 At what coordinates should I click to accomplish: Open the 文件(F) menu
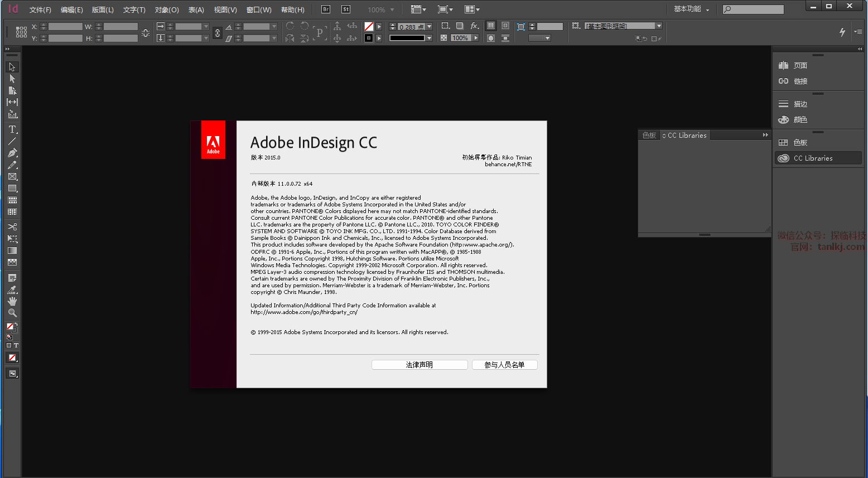(40, 10)
